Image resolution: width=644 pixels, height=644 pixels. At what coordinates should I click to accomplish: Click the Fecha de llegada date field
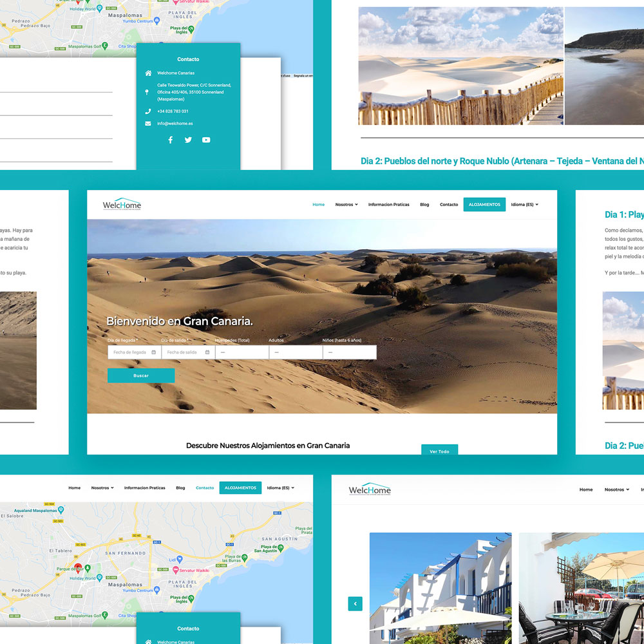tap(135, 352)
